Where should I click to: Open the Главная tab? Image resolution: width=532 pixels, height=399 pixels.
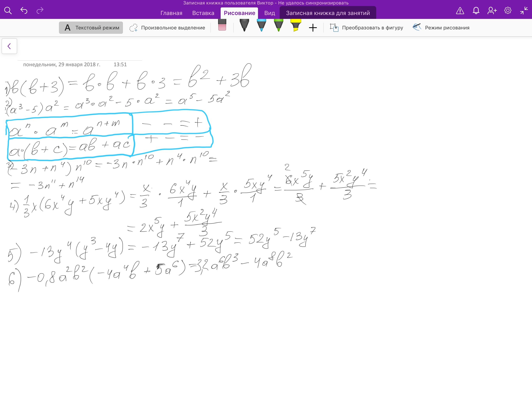[x=171, y=13]
